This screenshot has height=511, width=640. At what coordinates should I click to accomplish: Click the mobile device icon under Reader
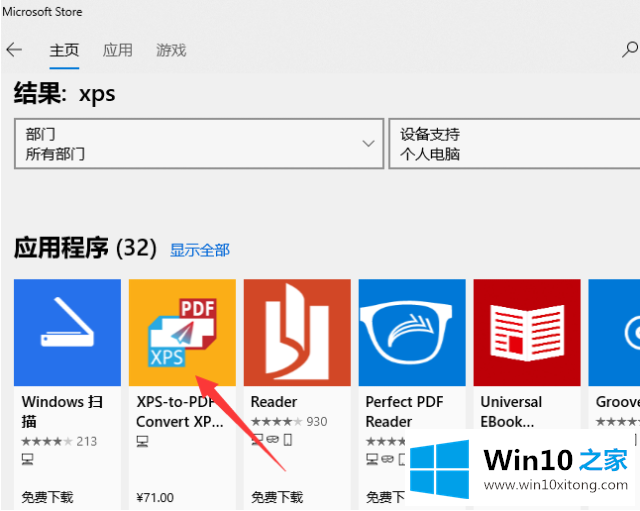[x=288, y=440]
